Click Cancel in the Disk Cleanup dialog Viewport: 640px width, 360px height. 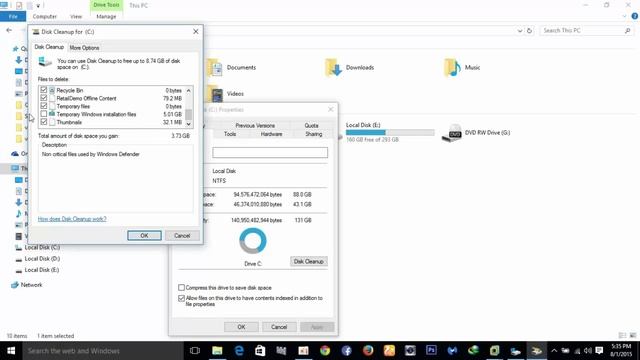point(182,236)
